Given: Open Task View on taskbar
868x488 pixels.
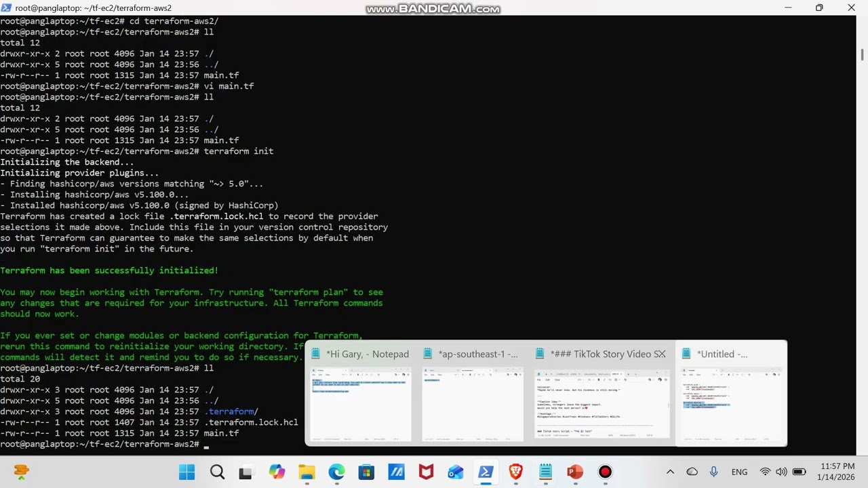Looking at the screenshot, I should [x=246, y=472].
